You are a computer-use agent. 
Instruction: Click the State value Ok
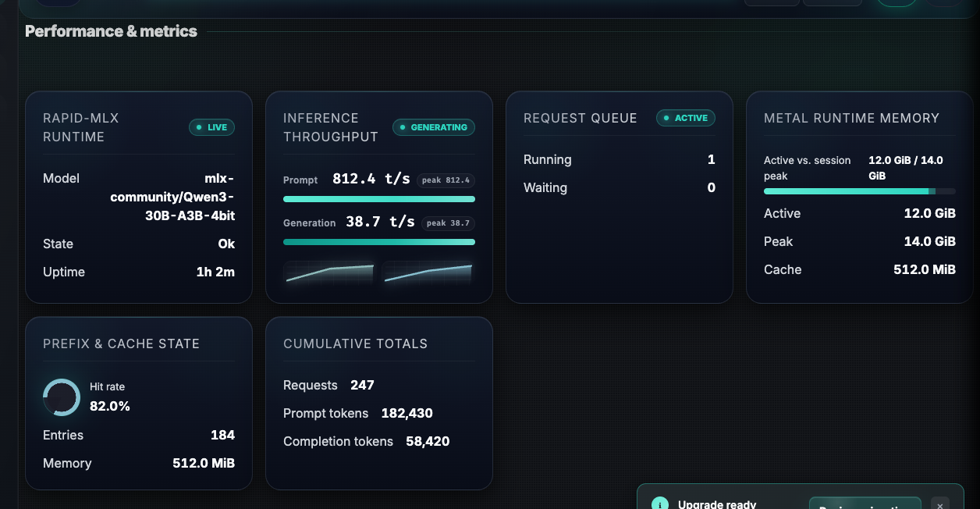226,244
